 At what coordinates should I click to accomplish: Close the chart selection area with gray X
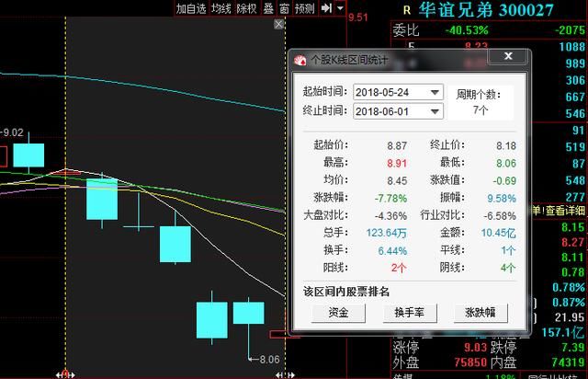[278, 25]
